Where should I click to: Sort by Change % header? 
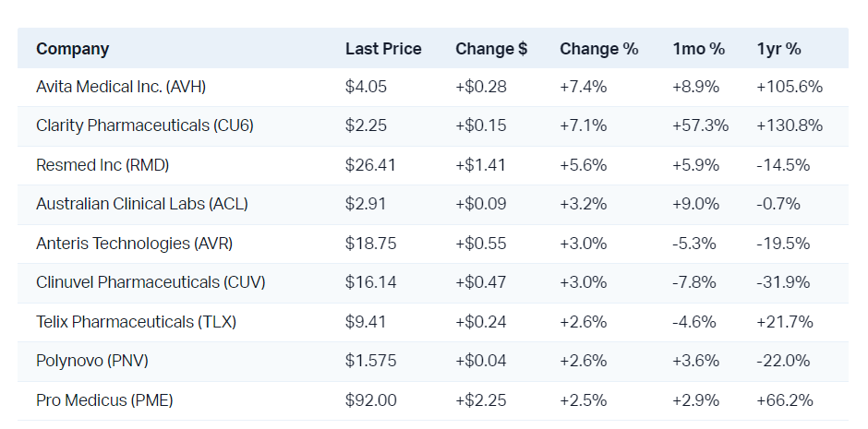click(598, 49)
